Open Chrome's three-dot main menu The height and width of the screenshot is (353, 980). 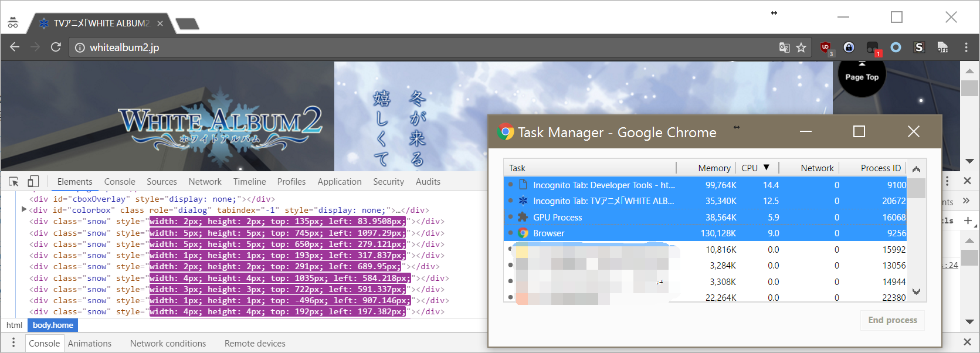pyautogui.click(x=966, y=47)
